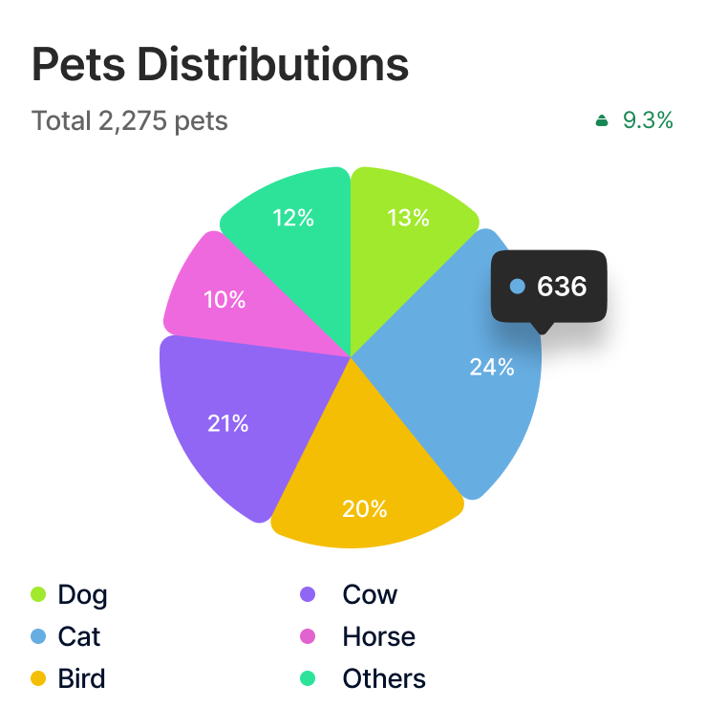Toggle the Horse legend label
This screenshot has width=705, height=728.
tap(378, 637)
